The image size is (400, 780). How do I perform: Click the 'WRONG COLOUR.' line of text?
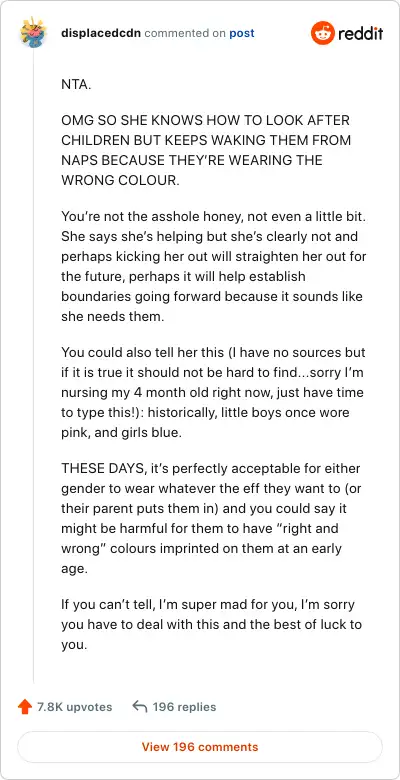point(120,181)
